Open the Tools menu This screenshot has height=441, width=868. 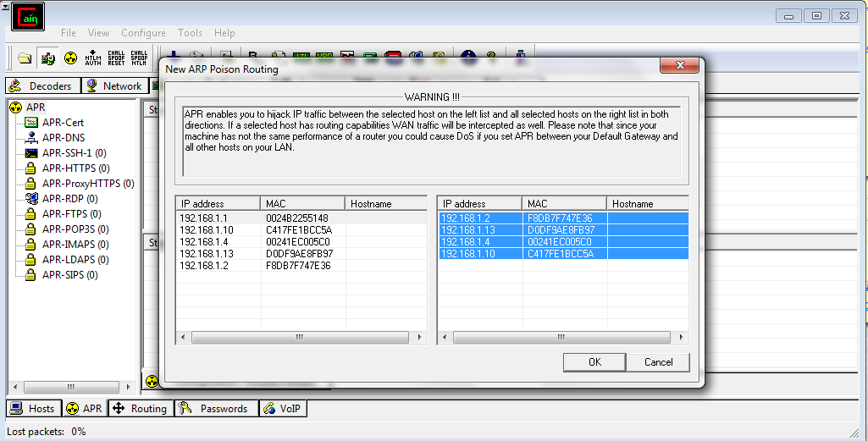[x=190, y=33]
